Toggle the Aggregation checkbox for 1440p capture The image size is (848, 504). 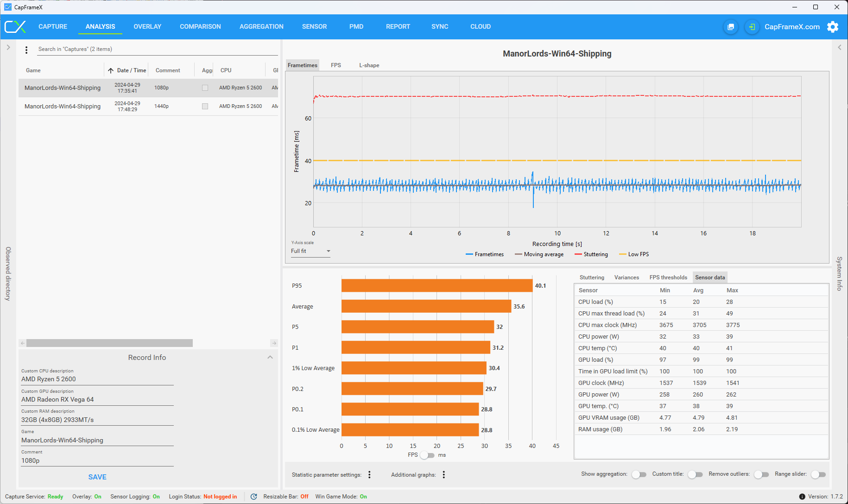[205, 107]
